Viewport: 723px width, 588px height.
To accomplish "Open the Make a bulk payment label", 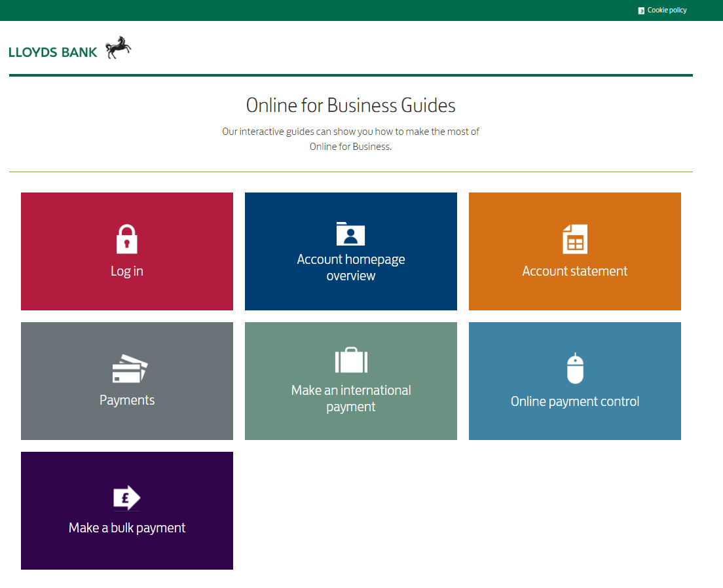I will (127, 528).
